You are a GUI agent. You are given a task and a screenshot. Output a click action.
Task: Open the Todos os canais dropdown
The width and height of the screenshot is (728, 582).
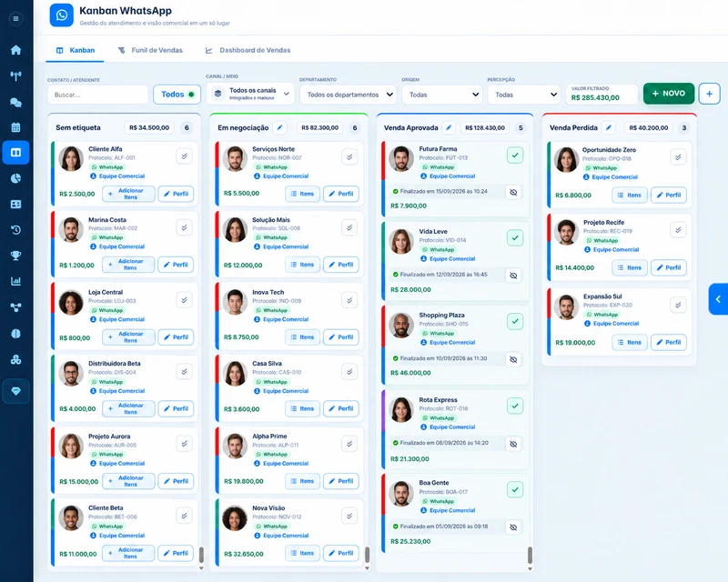pyautogui.click(x=251, y=94)
